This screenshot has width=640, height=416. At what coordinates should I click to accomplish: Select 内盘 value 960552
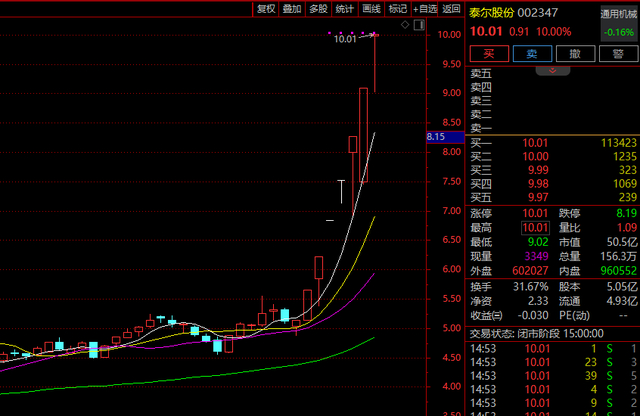coord(619,271)
